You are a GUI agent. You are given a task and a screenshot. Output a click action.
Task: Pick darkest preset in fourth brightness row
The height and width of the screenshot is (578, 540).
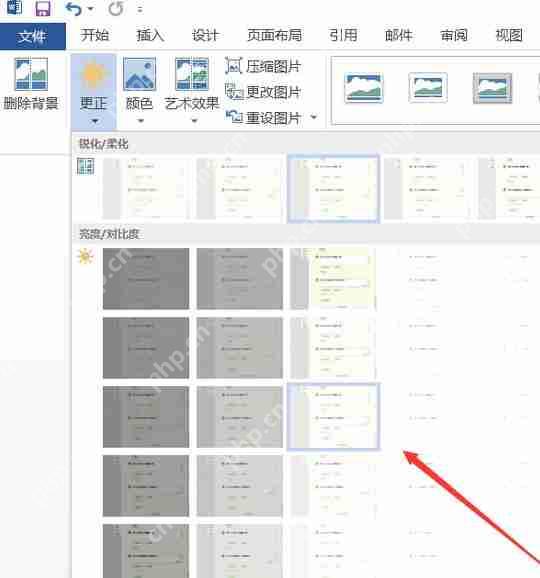pyautogui.click(x=146, y=485)
